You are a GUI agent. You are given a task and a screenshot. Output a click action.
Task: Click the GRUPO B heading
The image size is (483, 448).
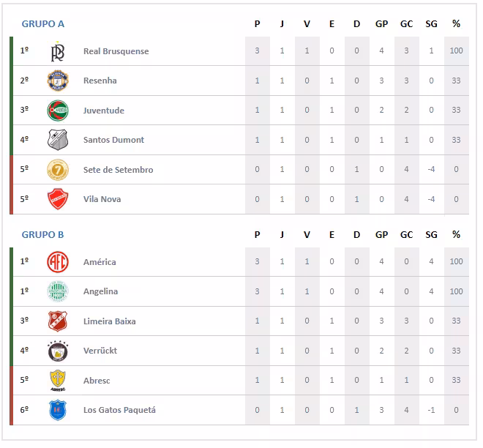42,235
